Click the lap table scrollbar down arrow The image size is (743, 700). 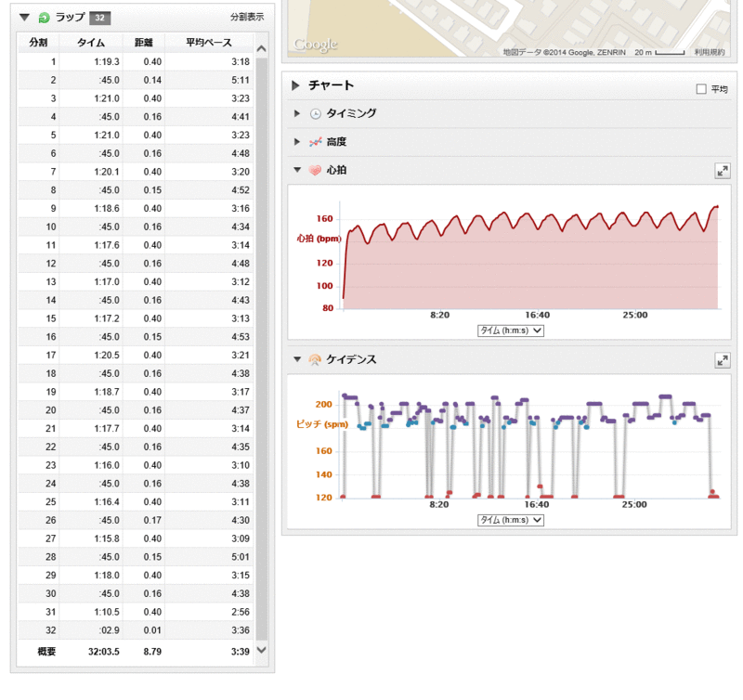(261, 651)
